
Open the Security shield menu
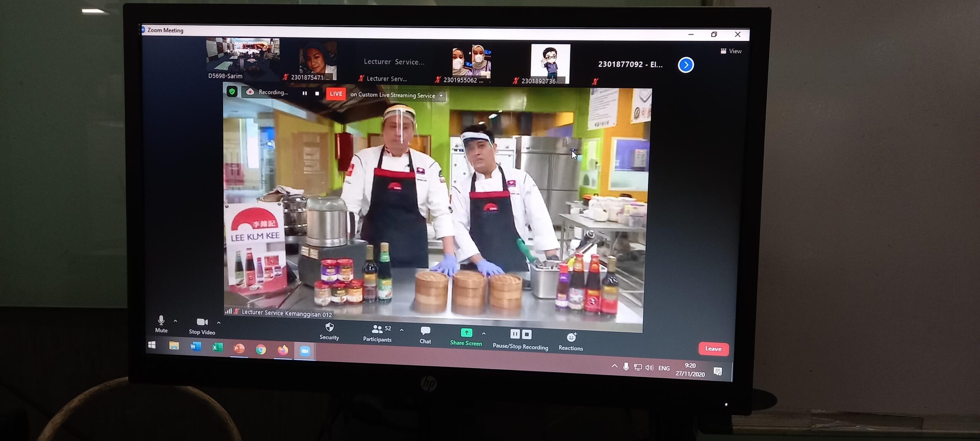(329, 331)
